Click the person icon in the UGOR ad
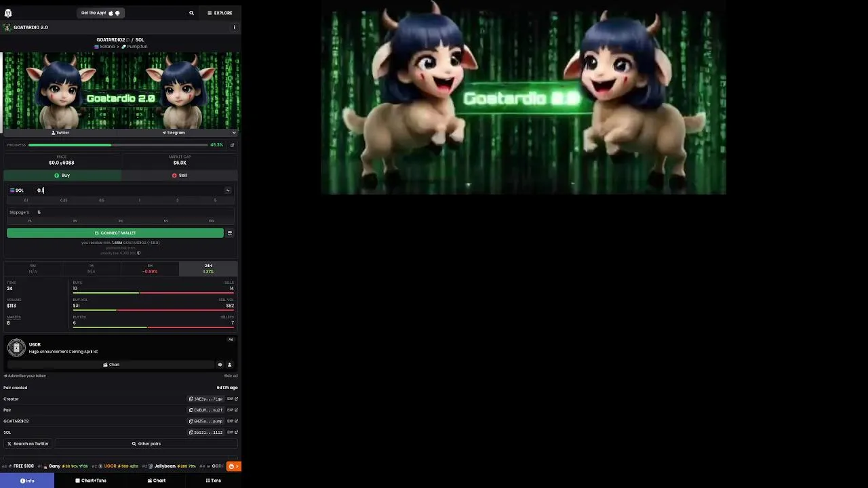868x488 pixels. tap(229, 365)
